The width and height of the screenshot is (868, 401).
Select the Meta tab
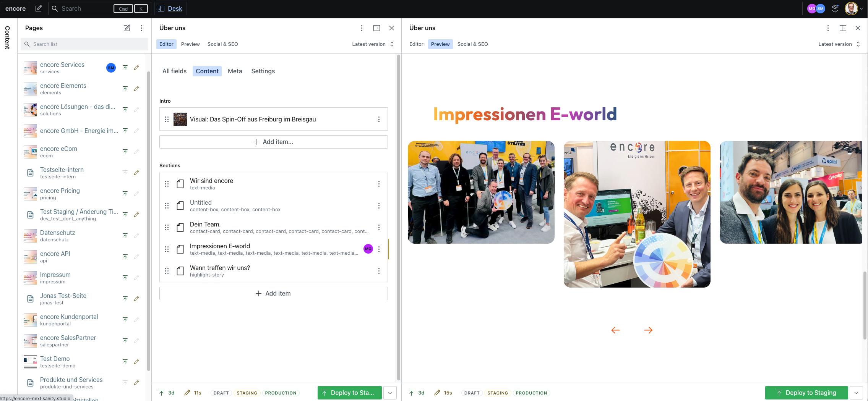tap(235, 71)
